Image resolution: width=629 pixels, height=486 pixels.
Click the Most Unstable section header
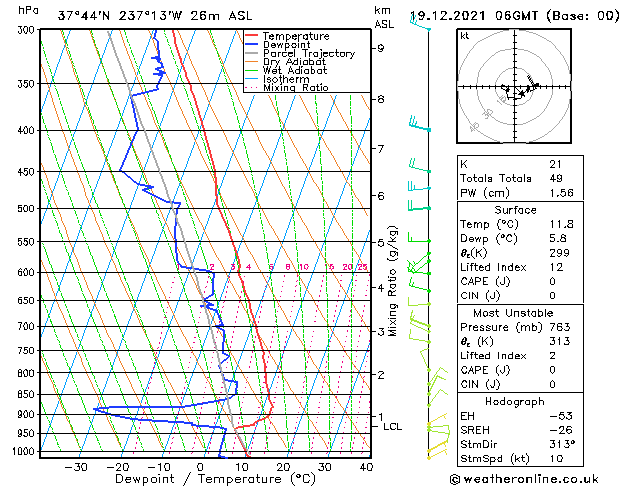[513, 313]
